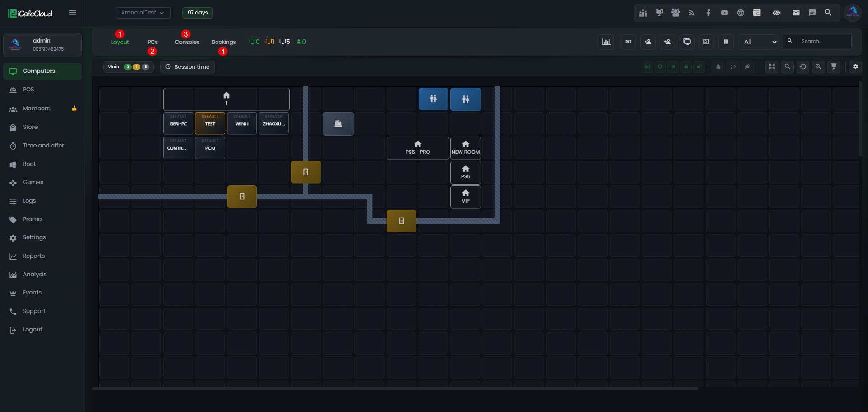This screenshot has height=412, width=868.
Task: Open the admin account card in sidebar
Action: click(x=42, y=45)
